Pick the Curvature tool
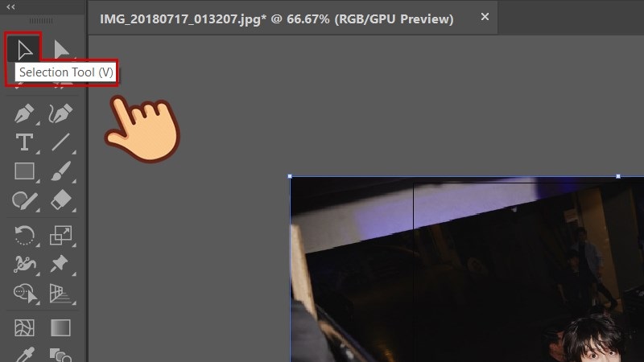 [x=61, y=113]
